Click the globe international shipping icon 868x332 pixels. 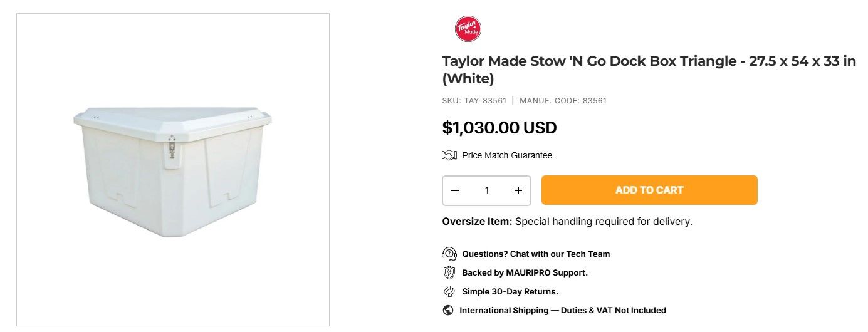(448, 310)
